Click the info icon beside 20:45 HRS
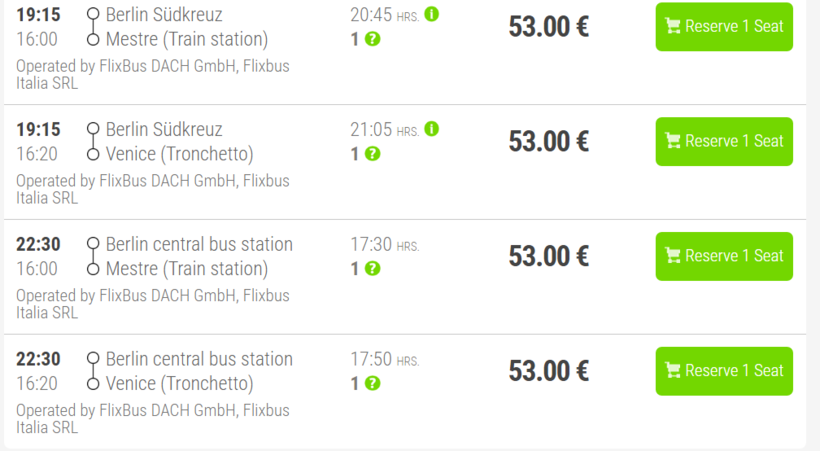The width and height of the screenshot is (820, 451). tap(432, 15)
